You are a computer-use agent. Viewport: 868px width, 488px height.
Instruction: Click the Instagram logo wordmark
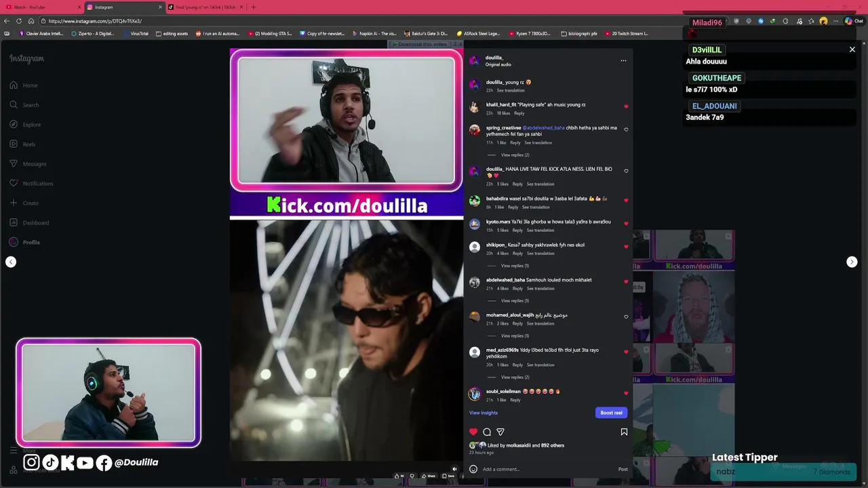coord(26,59)
